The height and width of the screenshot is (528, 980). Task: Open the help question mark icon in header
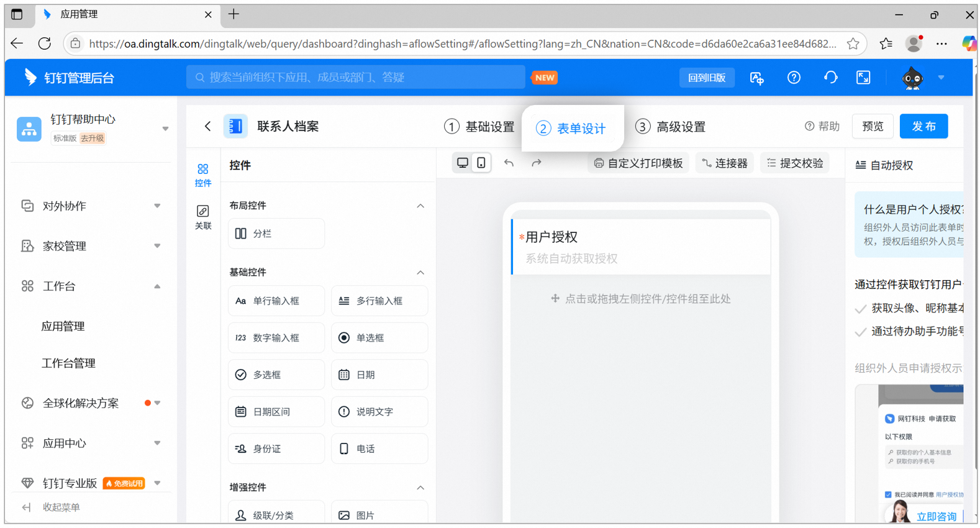click(x=794, y=78)
